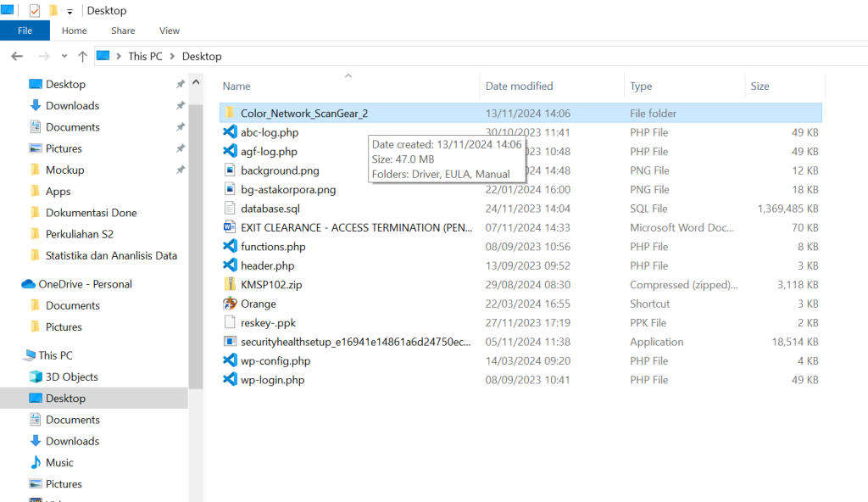Viewport: 868px width, 502px height.
Task: Click the Properties icon in title bar
Action: pos(35,11)
